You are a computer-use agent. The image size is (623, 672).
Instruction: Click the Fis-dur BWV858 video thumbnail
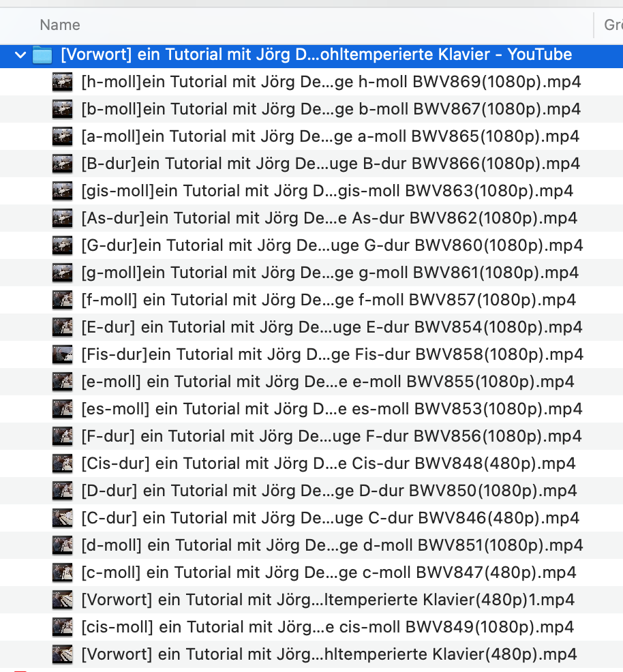[63, 354]
